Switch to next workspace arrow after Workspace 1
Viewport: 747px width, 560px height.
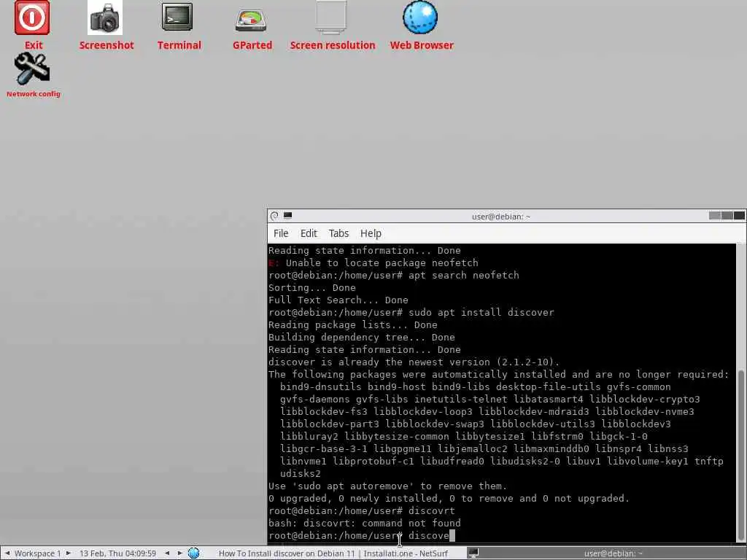[68, 553]
